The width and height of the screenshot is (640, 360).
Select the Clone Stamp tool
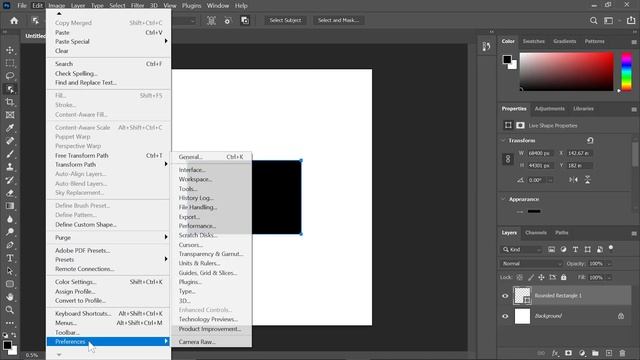pyautogui.click(x=10, y=167)
